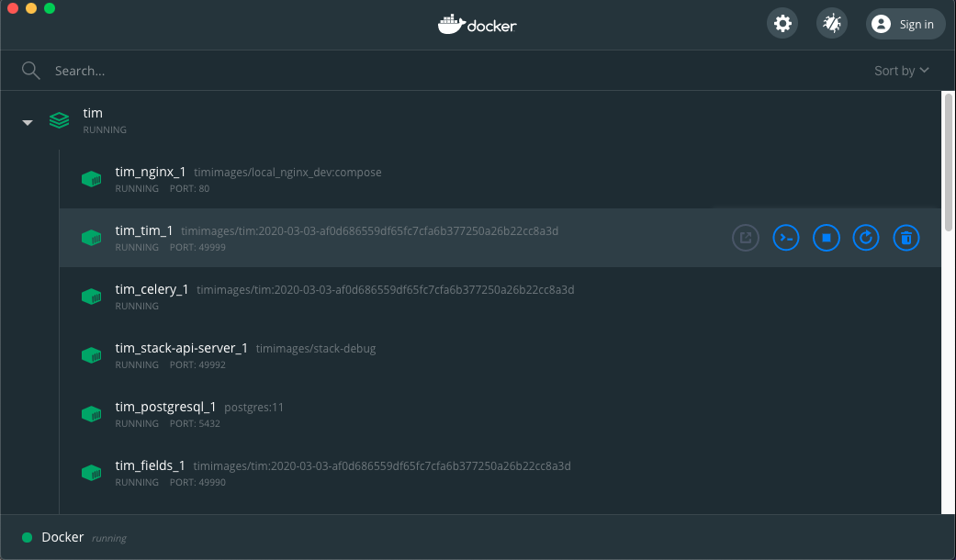Screen dimensions: 956x560
Task: Click the tim stack name
Action: point(93,113)
